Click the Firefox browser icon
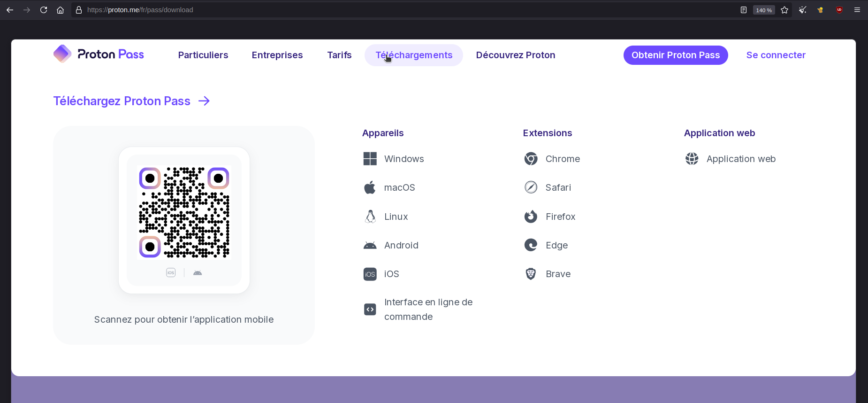The image size is (868, 403). point(531,217)
